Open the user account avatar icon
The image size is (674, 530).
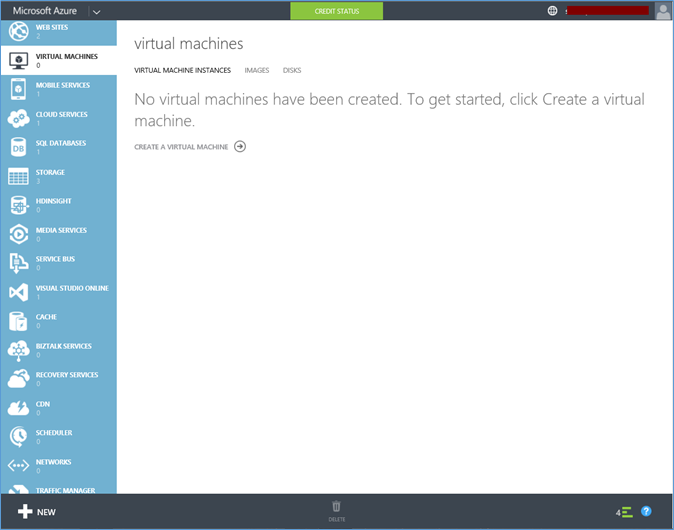tap(663, 11)
